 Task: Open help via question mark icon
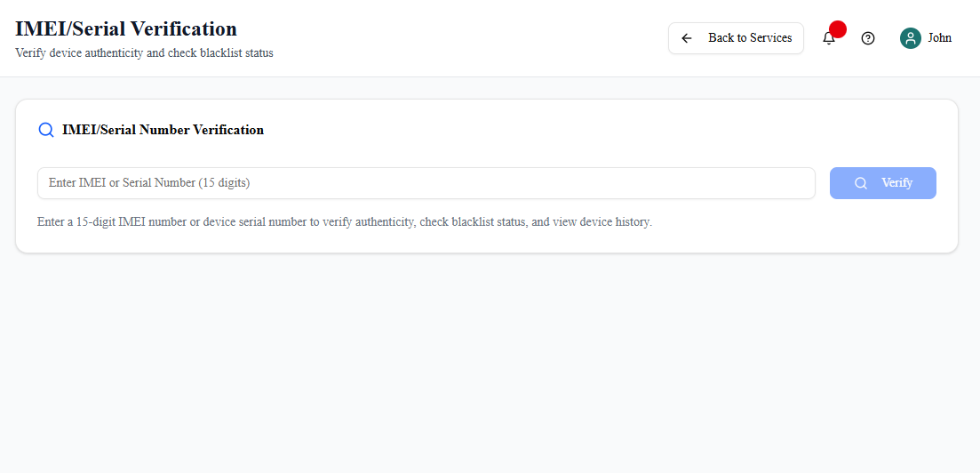(x=868, y=38)
